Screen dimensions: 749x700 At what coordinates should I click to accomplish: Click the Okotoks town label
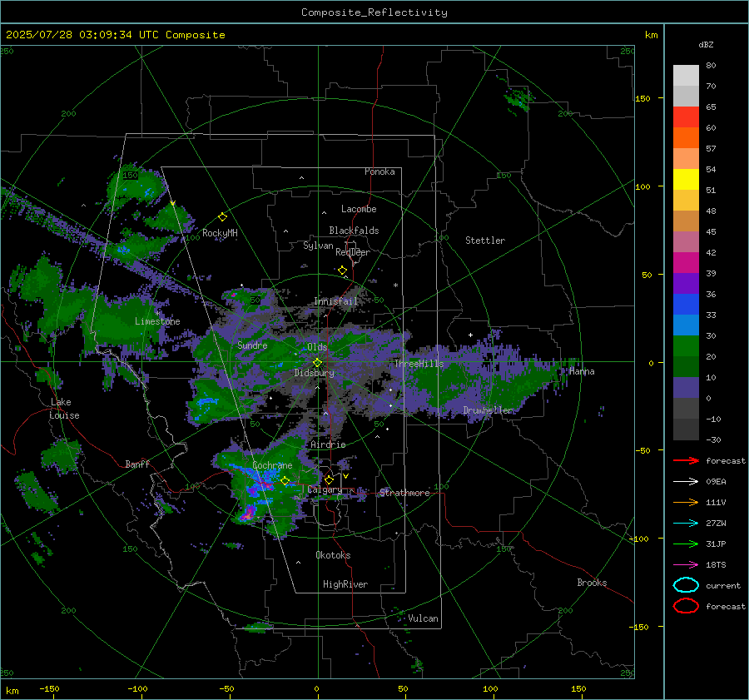[333, 555]
